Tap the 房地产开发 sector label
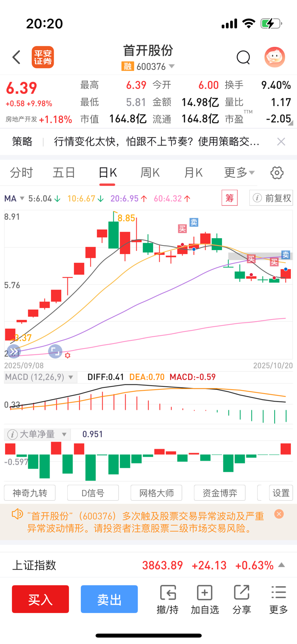The height and width of the screenshot is (644, 297). coord(21,119)
